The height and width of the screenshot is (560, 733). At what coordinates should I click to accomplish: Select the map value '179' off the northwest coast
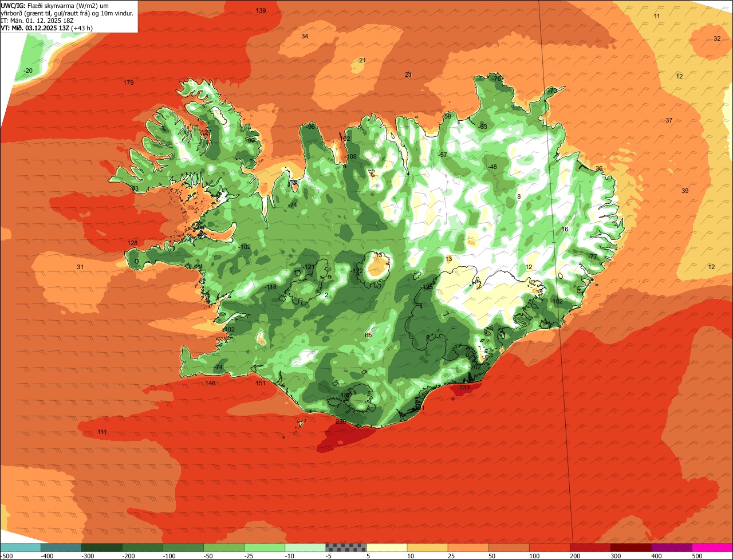128,83
